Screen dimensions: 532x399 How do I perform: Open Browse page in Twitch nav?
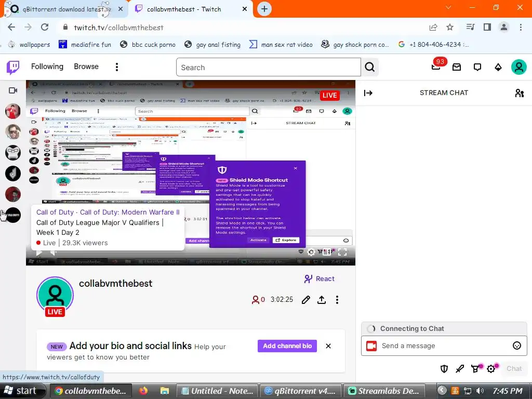pyautogui.click(x=86, y=66)
